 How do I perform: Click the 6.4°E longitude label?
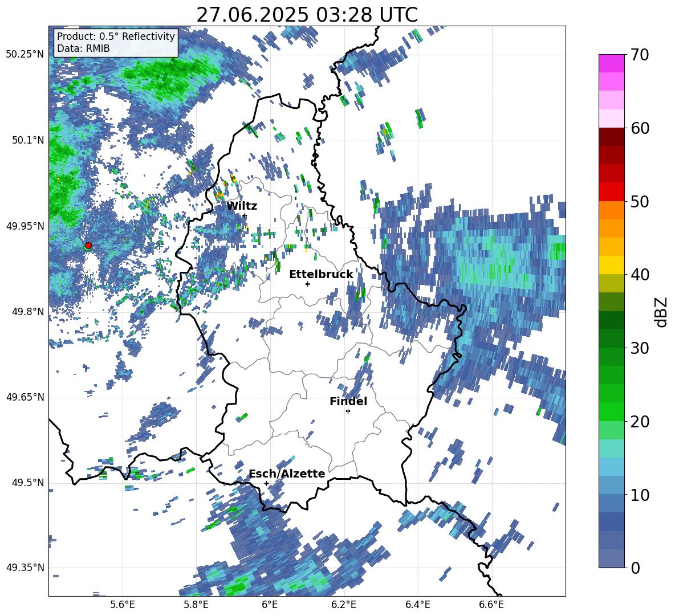417,605
